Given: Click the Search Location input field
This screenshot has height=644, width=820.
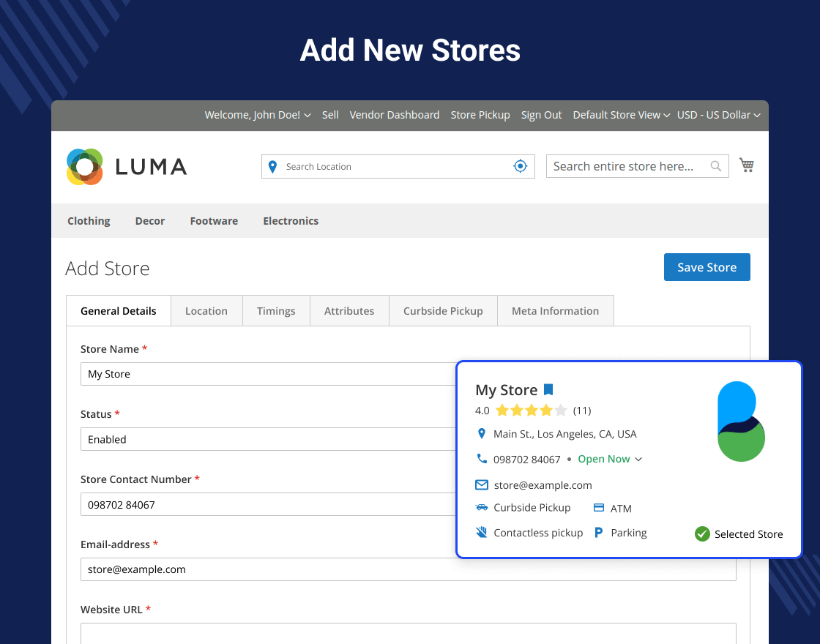Looking at the screenshot, I should coord(398,166).
